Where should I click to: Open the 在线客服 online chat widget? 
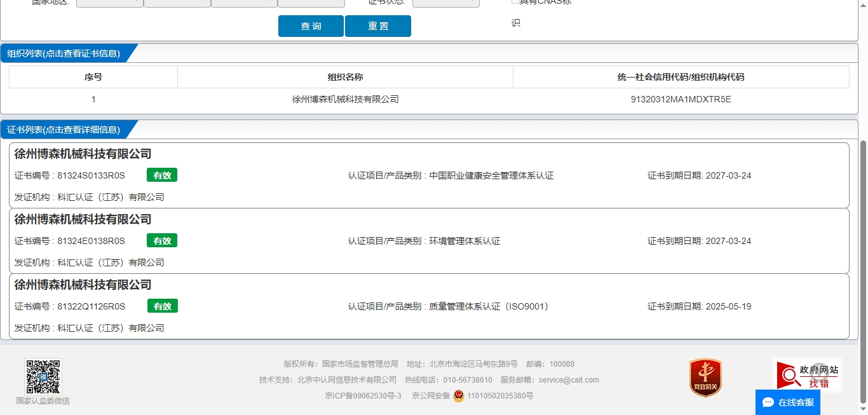click(788, 402)
